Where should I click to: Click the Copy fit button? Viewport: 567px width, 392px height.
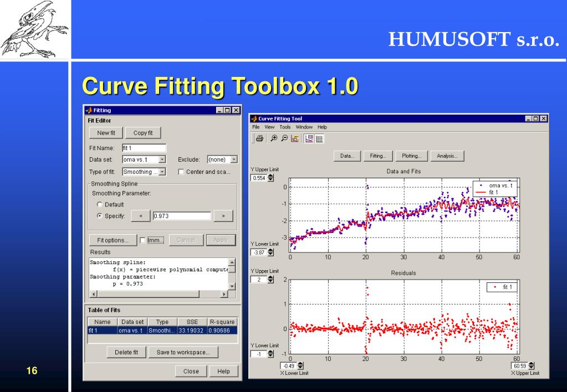pyautogui.click(x=143, y=133)
